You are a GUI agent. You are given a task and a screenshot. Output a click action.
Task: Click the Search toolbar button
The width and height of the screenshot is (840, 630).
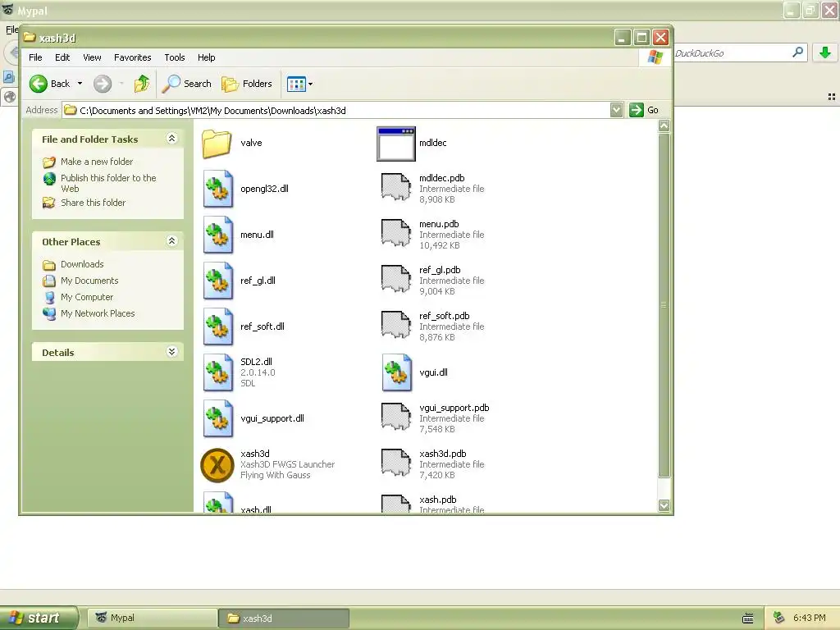pyautogui.click(x=187, y=84)
